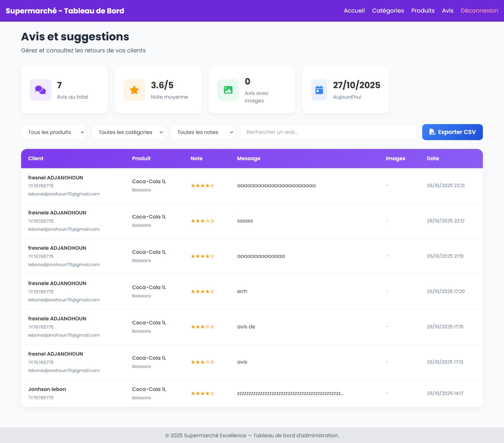The image size is (504, 443).
Task: Select the 'Supermarché – Tableau de Bord' title
Action: tap(65, 11)
